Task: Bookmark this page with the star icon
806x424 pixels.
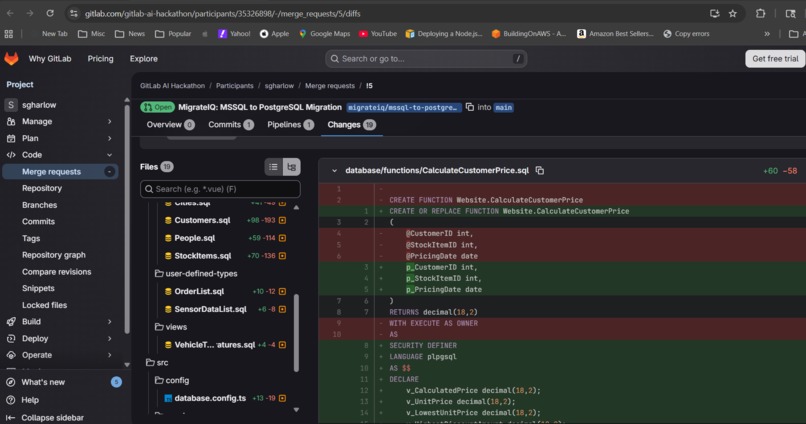Action: (x=732, y=13)
